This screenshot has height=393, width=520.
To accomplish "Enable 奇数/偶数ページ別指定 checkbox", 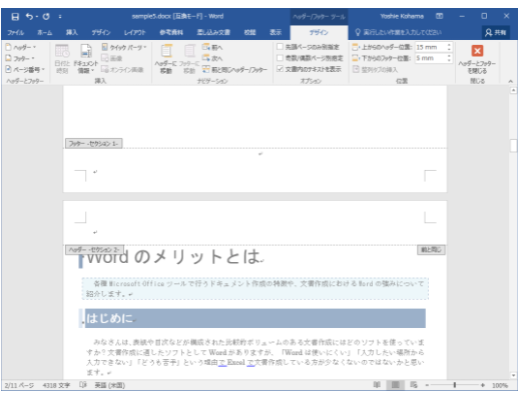I will click(x=280, y=58).
